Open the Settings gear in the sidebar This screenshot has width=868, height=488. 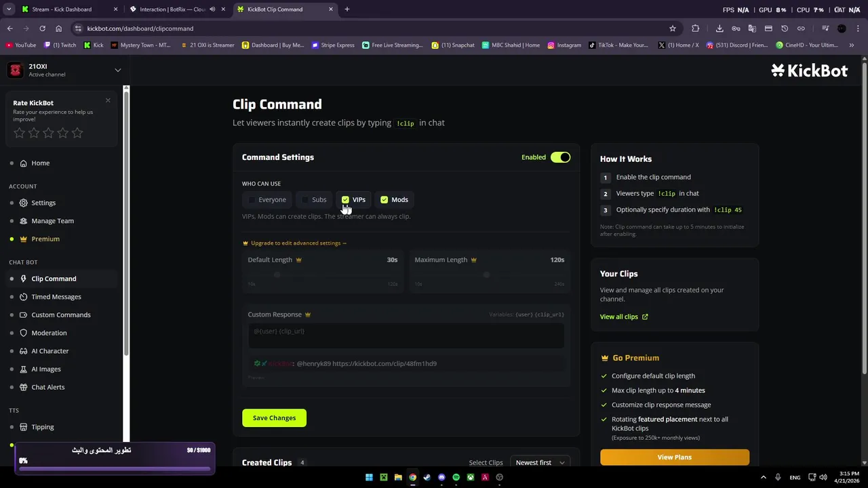pyautogui.click(x=24, y=203)
